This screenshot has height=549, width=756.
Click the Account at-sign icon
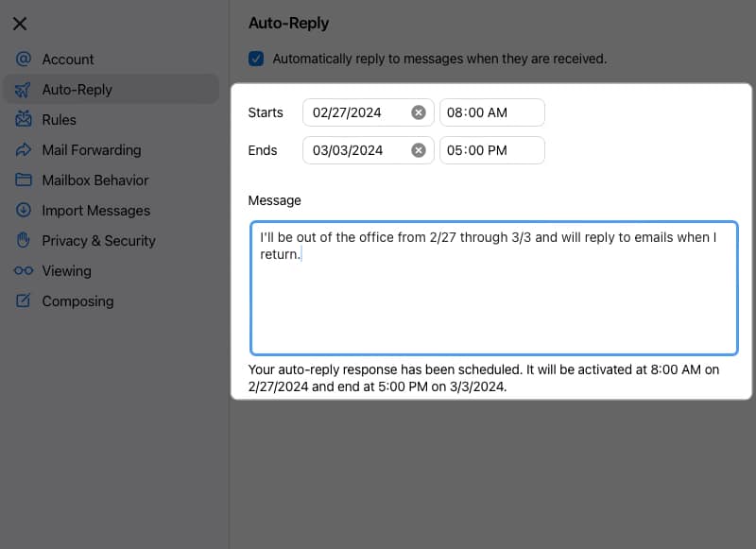click(23, 59)
